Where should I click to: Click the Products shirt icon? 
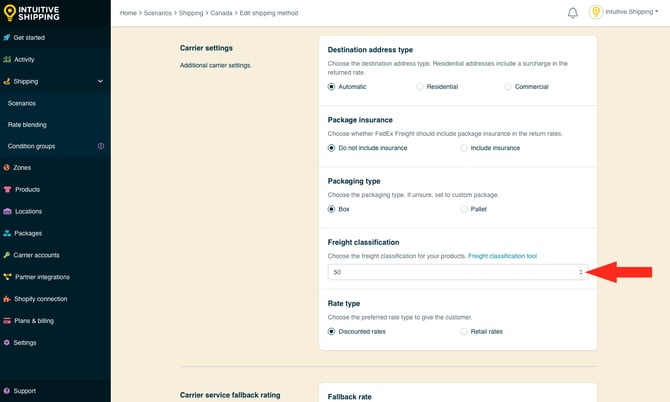[7, 189]
